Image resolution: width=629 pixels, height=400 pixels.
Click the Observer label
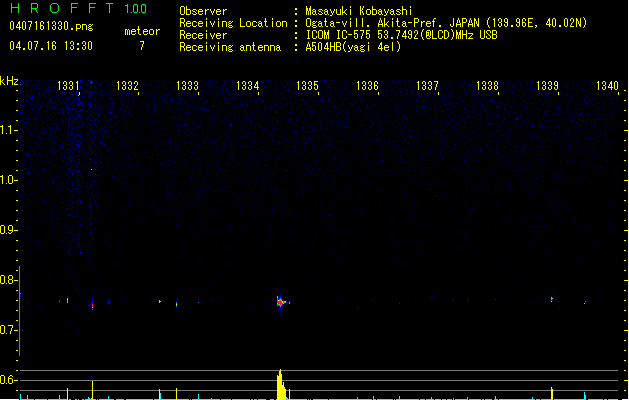tap(203, 11)
